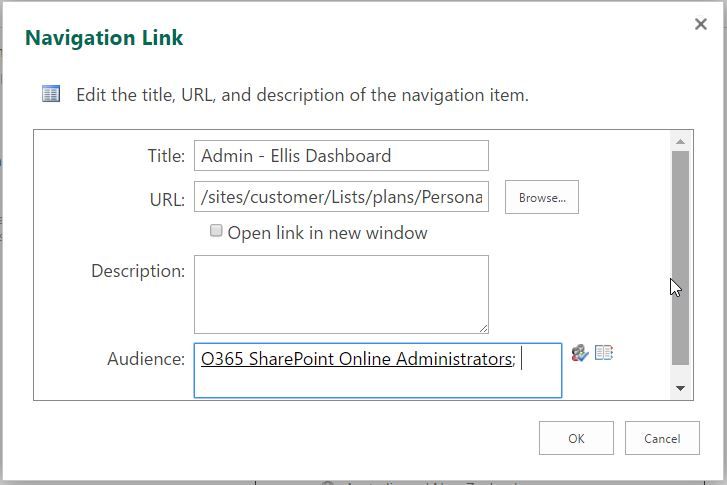Viewport: 727px width, 485px height.
Task: Click in the Audience field
Action: pos(378,370)
